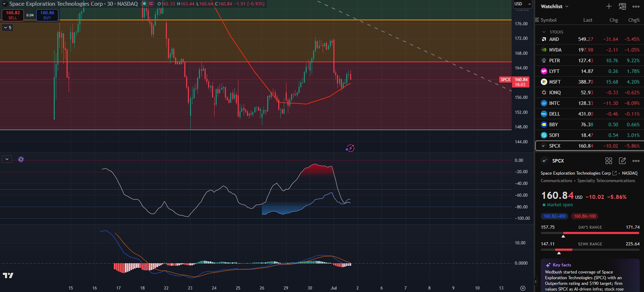Viewport: 644px width, 292px height.
Task: Open the watchlist advanced view table icon
Action: click(622, 6)
